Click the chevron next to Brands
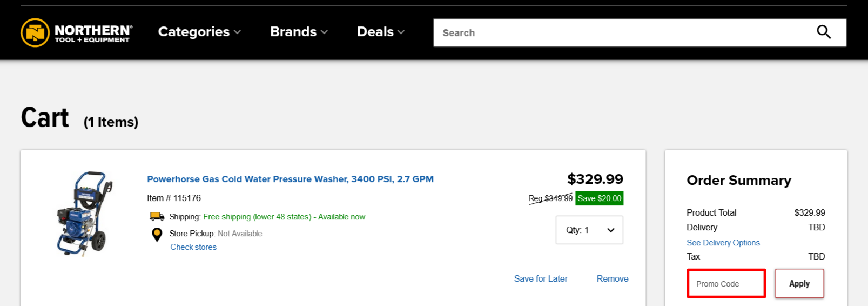Image resolution: width=868 pixels, height=306 pixels. (x=325, y=32)
